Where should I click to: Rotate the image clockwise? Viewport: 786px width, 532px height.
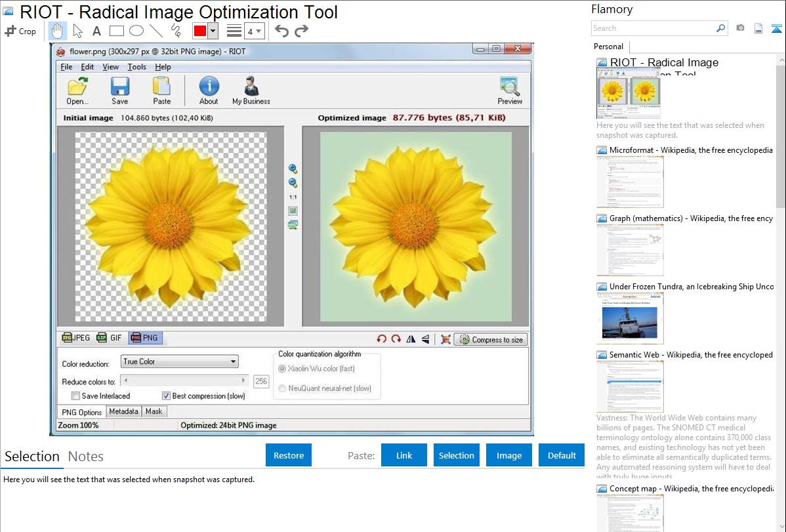[396, 339]
